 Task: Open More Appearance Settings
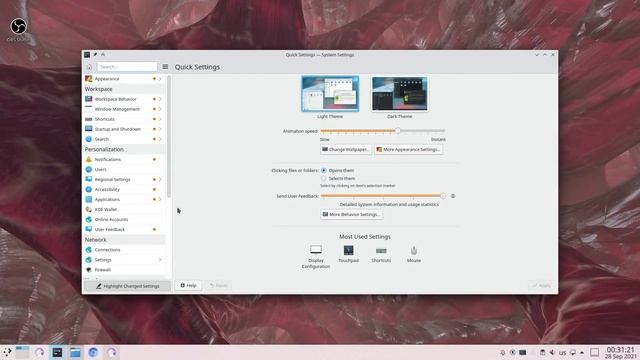click(409, 149)
